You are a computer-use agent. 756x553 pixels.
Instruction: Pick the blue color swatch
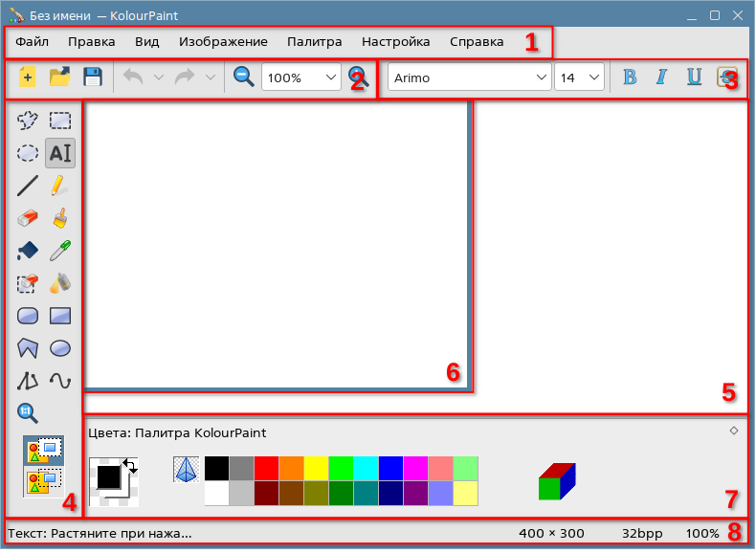click(391, 469)
